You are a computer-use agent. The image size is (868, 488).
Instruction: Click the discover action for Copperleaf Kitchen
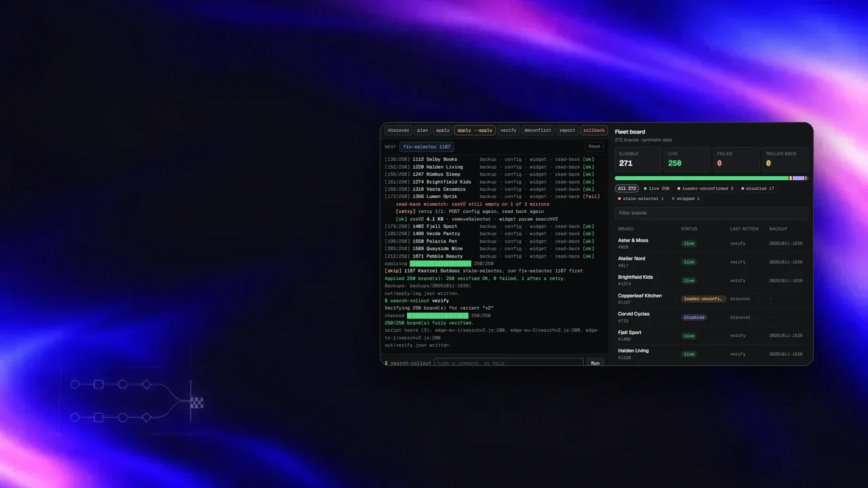click(x=741, y=299)
